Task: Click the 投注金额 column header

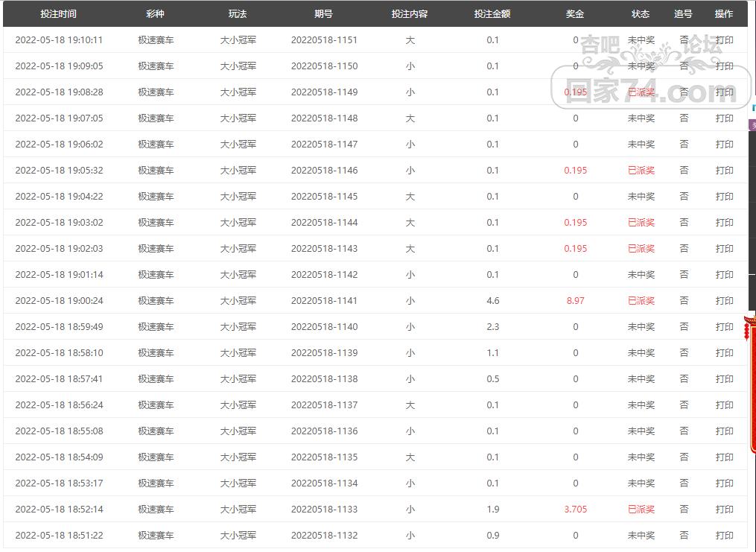Action: coord(492,14)
